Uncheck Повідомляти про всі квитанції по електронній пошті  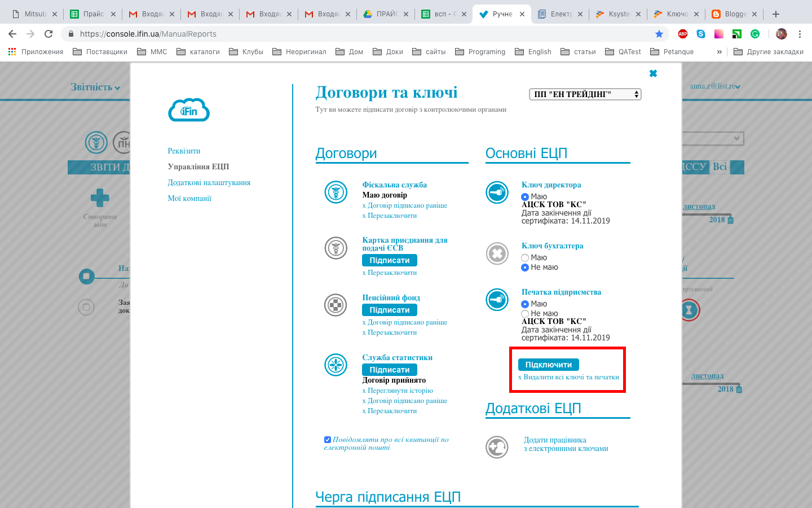[x=327, y=439]
